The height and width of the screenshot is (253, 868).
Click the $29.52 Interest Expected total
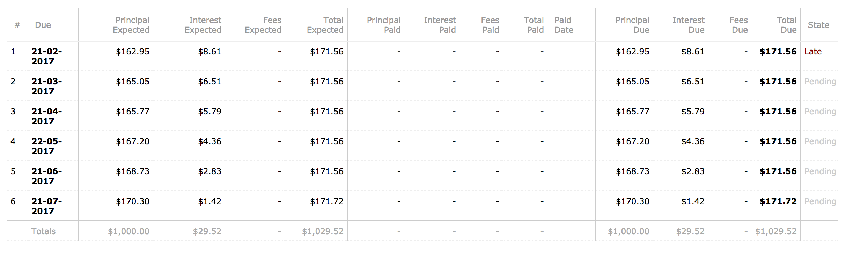(x=207, y=231)
